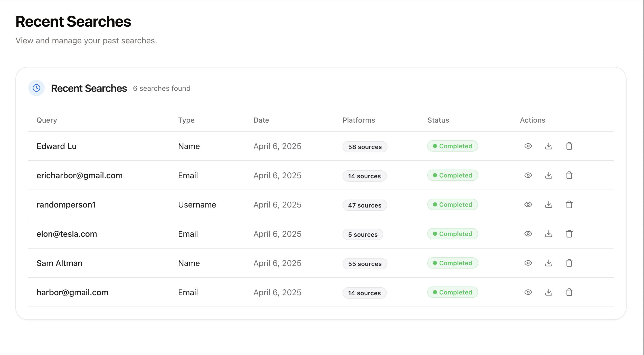Delete the Edward Lu search
The width and height of the screenshot is (644, 355).
point(569,146)
